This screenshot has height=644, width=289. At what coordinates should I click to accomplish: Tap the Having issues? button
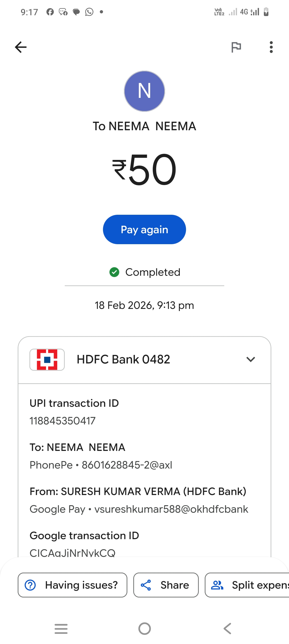pos(72,585)
